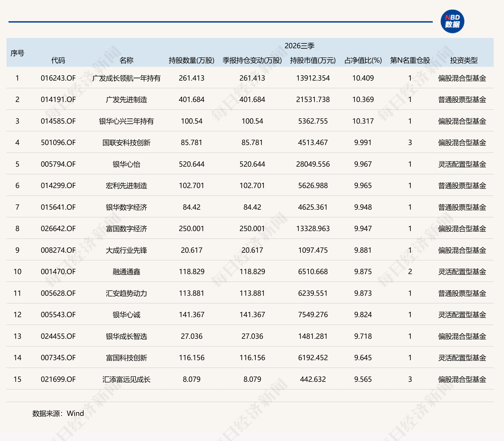Select fund code 016243.OF

tap(58, 78)
